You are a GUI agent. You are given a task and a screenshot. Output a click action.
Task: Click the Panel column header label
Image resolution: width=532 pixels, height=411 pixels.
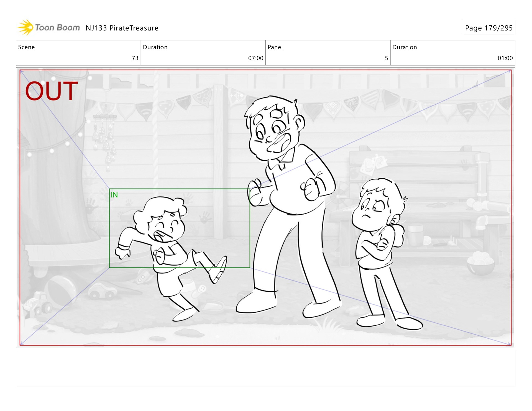(x=275, y=47)
